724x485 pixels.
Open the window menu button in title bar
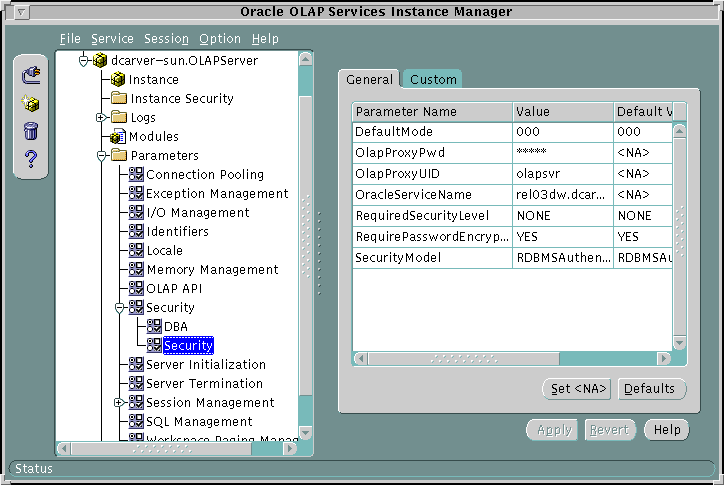click(x=21, y=12)
